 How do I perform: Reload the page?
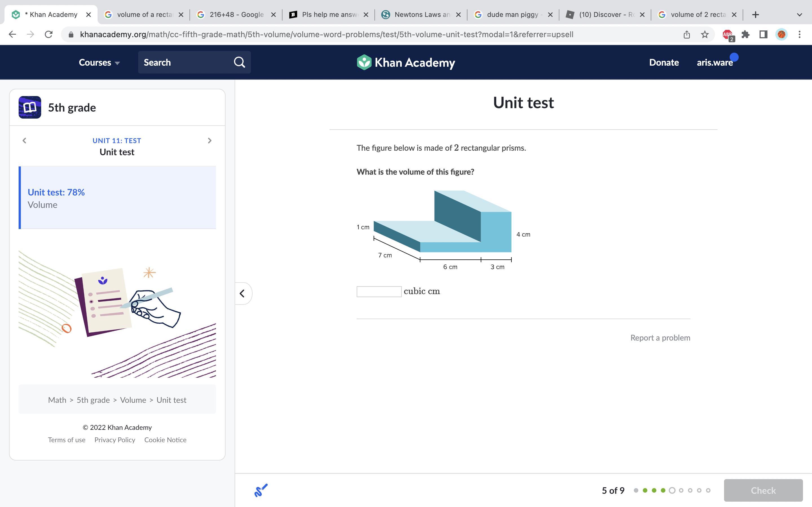[x=49, y=35]
